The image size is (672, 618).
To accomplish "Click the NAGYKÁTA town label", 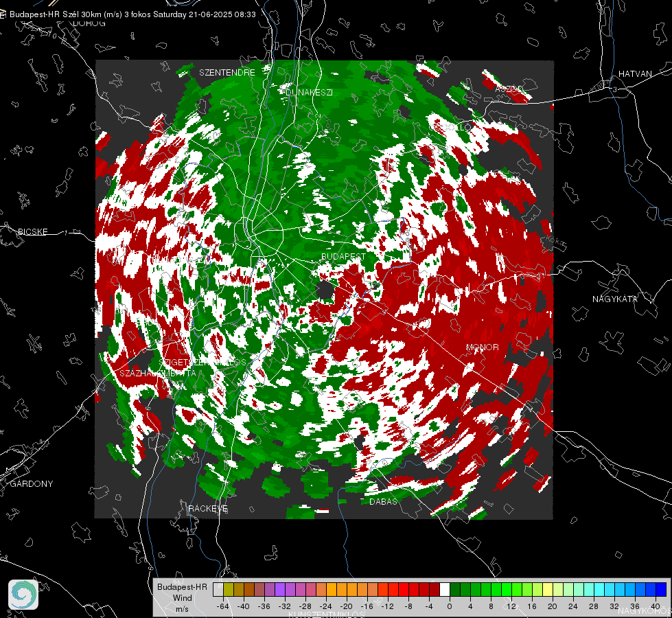I will pyautogui.click(x=615, y=299).
